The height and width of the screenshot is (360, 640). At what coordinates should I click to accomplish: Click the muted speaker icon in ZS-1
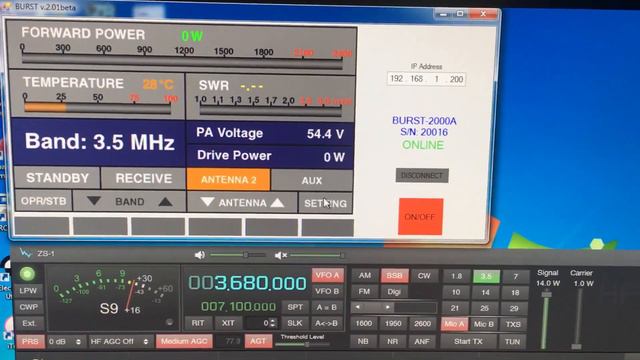pos(280,256)
